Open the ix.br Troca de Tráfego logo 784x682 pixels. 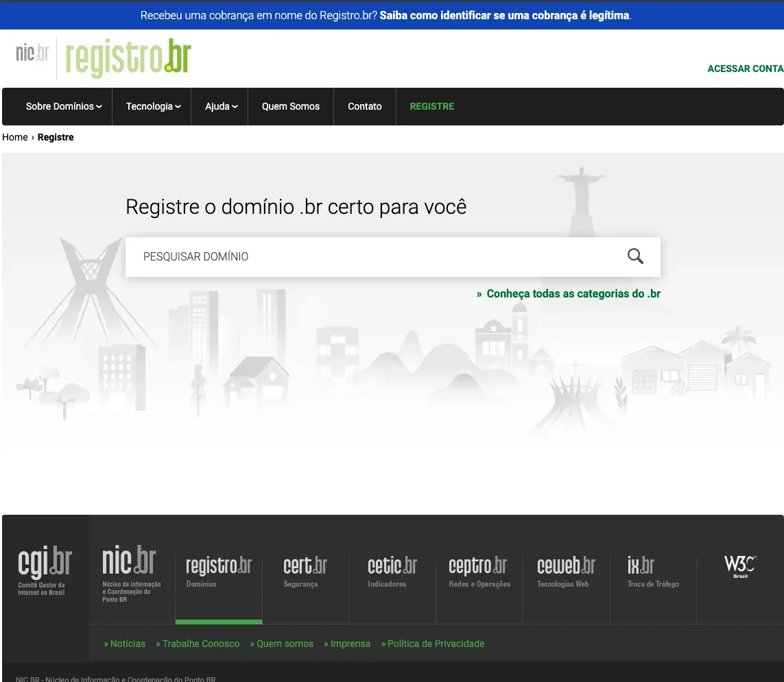[653, 572]
